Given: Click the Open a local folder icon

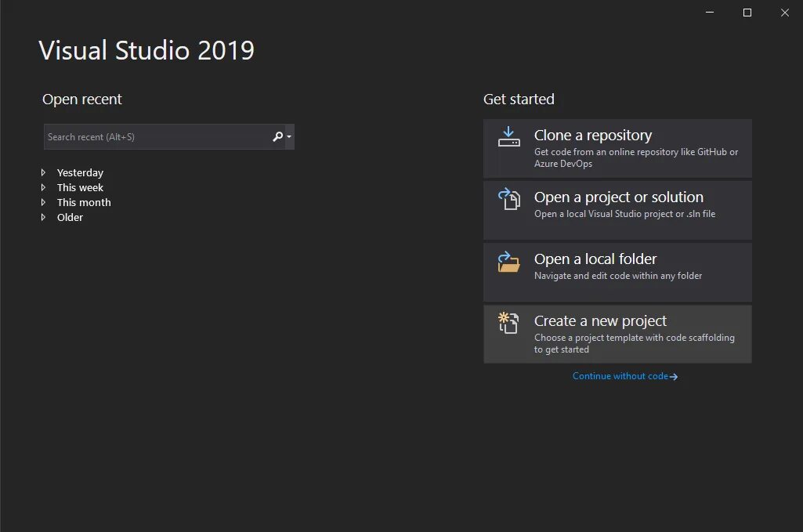Looking at the screenshot, I should 508,261.
